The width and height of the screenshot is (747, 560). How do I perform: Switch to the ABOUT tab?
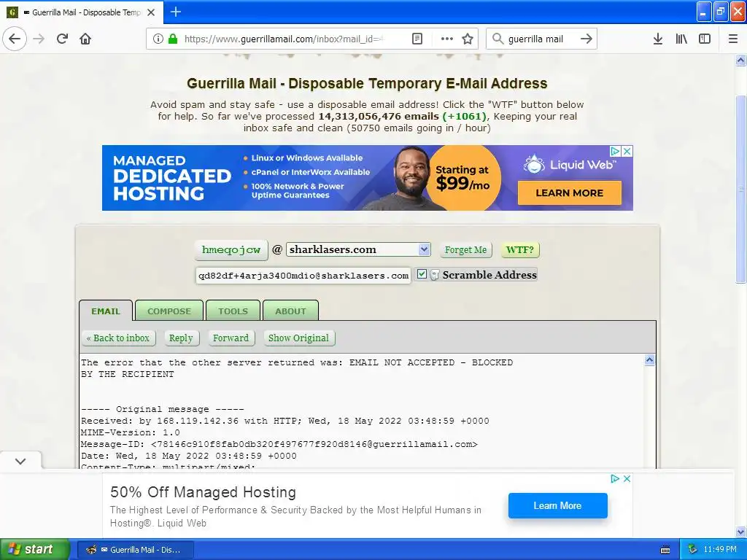point(290,311)
